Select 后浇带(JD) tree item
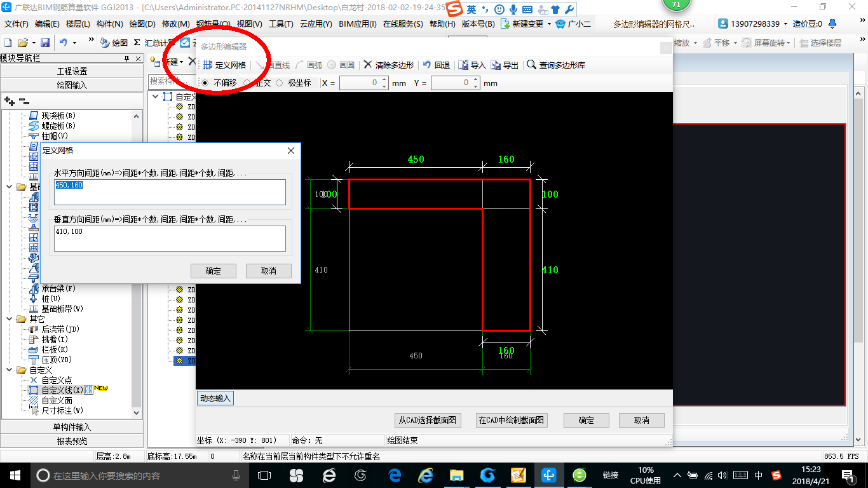The image size is (868, 488). [x=54, y=329]
